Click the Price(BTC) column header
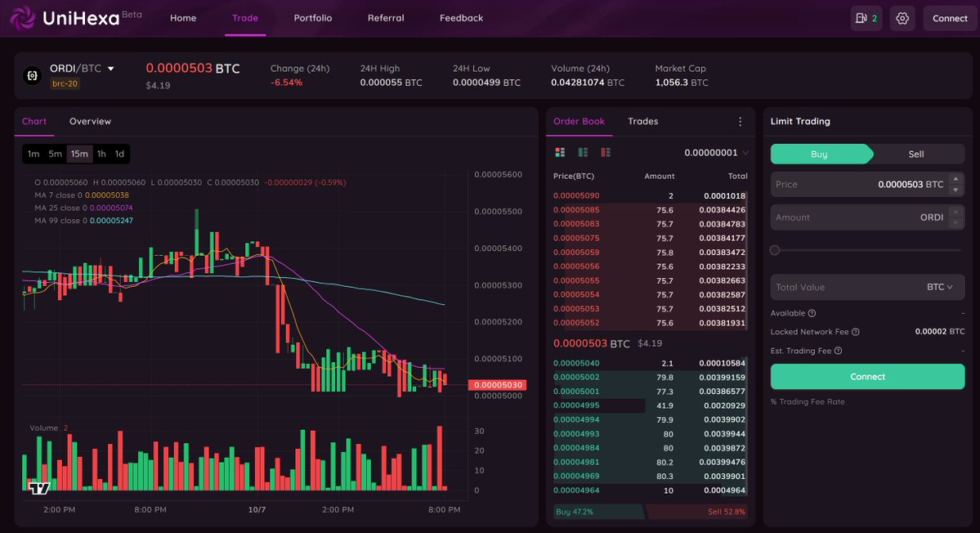The image size is (980, 533). (x=574, y=177)
